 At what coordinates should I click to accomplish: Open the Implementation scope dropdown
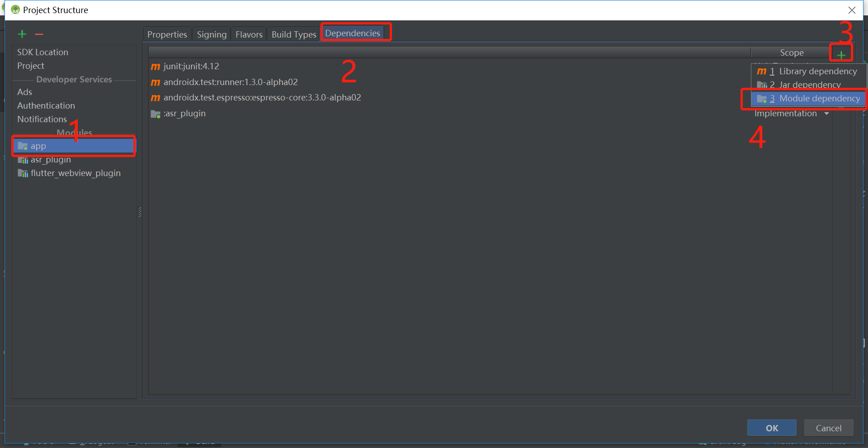(792, 114)
